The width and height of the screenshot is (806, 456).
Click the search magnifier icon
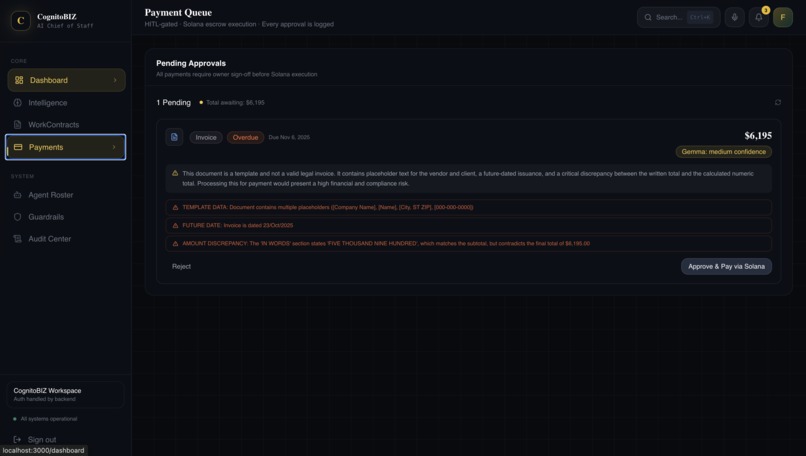(648, 17)
